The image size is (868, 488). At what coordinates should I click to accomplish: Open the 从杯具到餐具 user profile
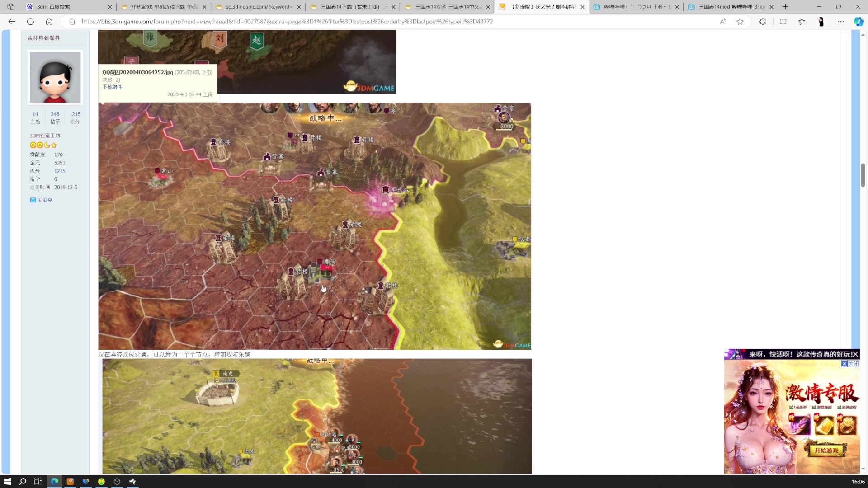[44, 38]
